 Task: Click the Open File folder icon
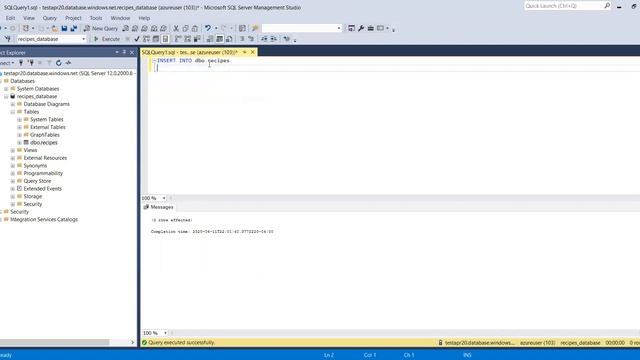click(55, 28)
